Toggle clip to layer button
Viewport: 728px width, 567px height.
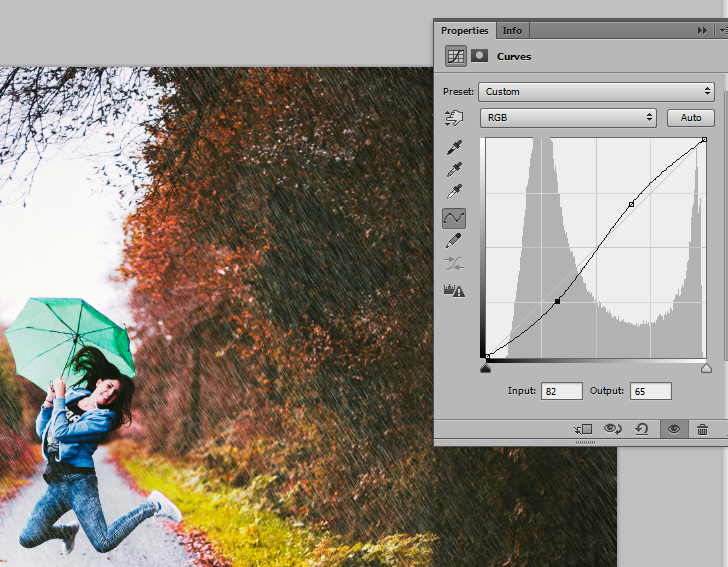[584, 429]
